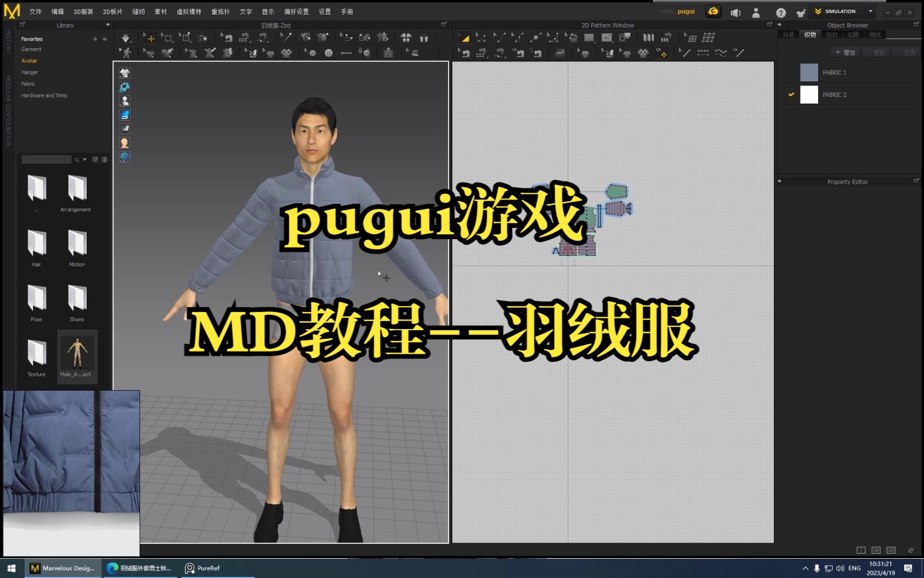The width and height of the screenshot is (924, 578).
Task: Open the 3D服装 menu
Action: [83, 12]
